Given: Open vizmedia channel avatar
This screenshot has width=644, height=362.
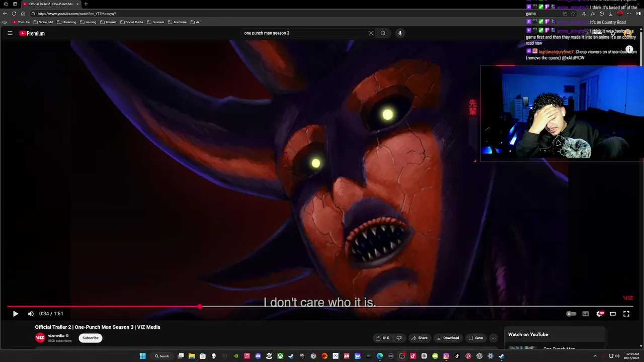Looking at the screenshot, I should pos(40,338).
